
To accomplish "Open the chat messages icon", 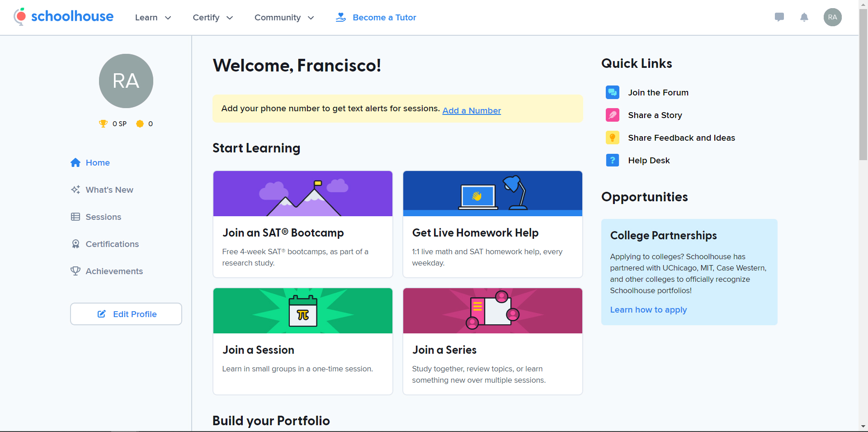I will click(x=779, y=17).
